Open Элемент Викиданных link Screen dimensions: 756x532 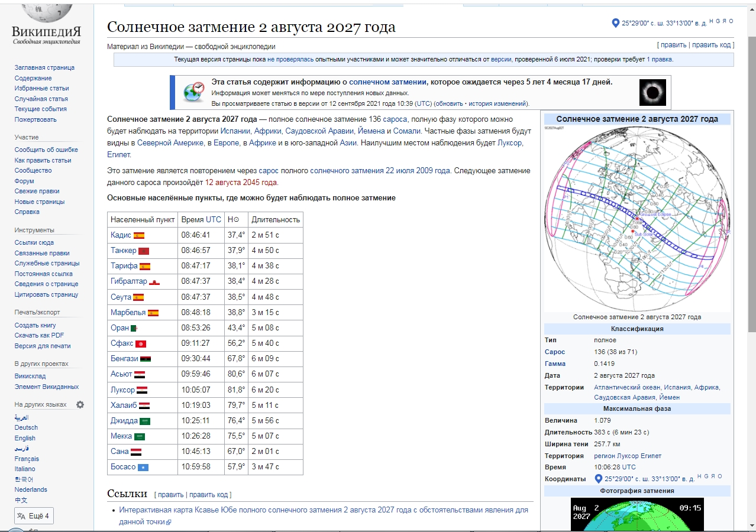pos(47,387)
